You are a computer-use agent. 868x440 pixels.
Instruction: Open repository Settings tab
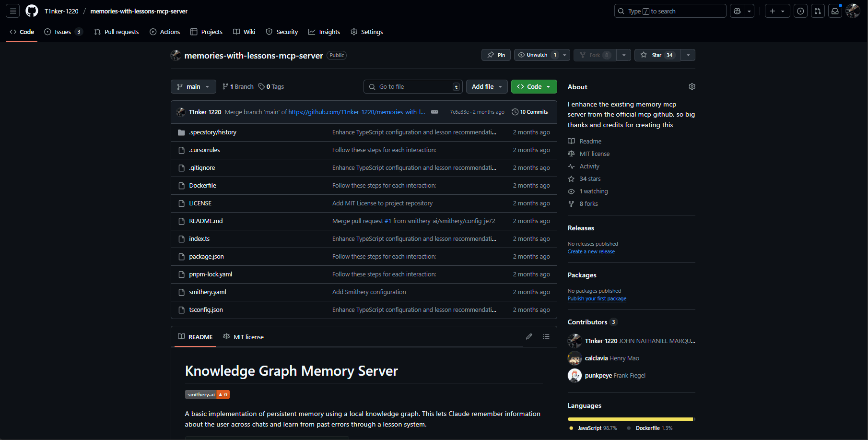click(x=367, y=32)
